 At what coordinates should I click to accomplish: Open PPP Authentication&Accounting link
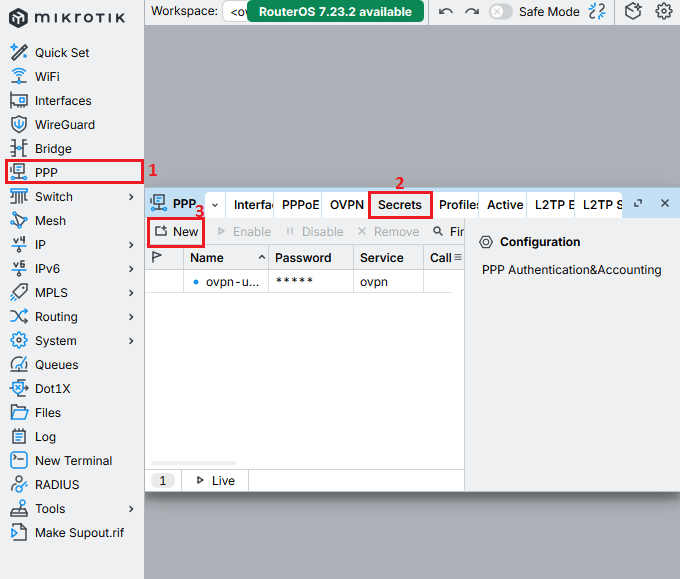[571, 270]
